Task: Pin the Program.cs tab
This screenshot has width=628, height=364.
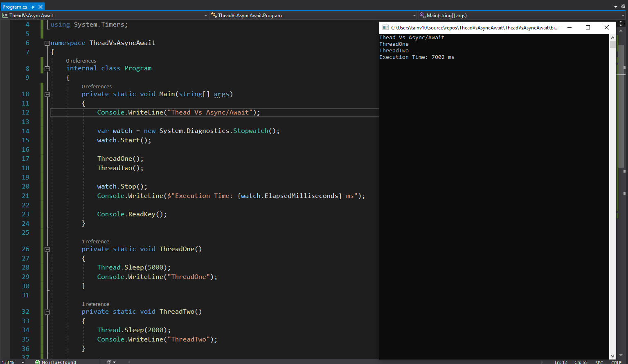Action: pyautogui.click(x=33, y=7)
